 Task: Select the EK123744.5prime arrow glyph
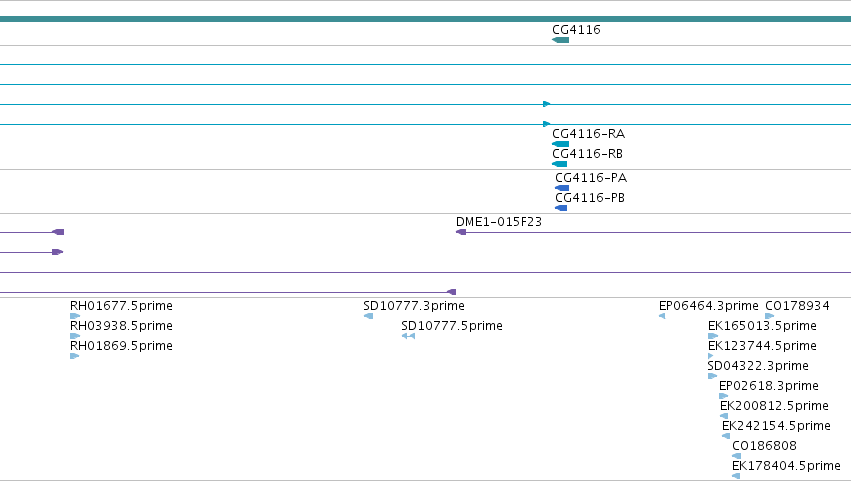click(x=711, y=356)
